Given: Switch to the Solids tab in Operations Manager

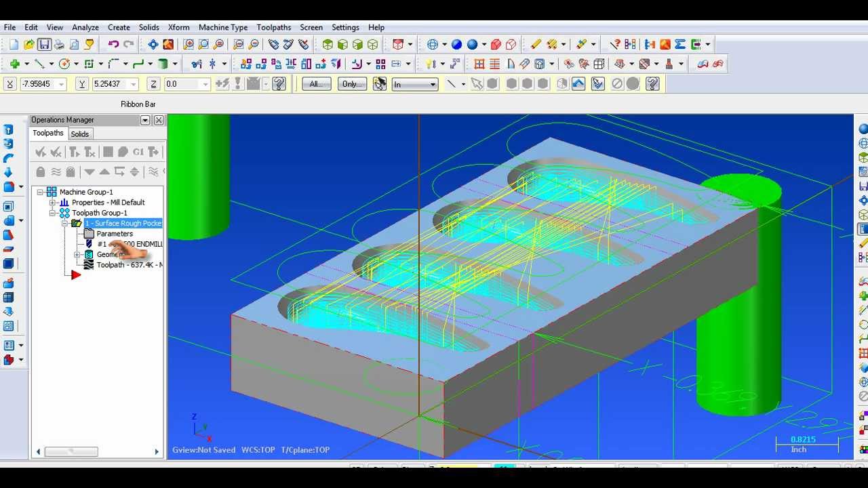Looking at the screenshot, I should coord(80,134).
